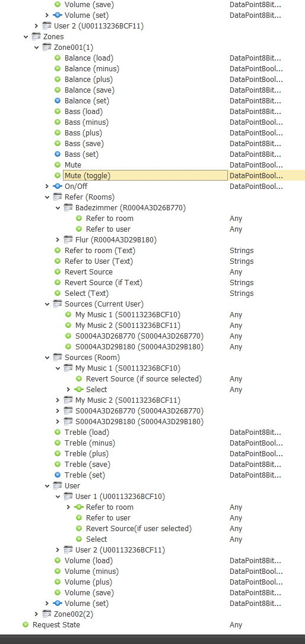This screenshot has width=305, height=644.
Task: Click the folder icon of Badezimmer room
Action: click(68, 207)
